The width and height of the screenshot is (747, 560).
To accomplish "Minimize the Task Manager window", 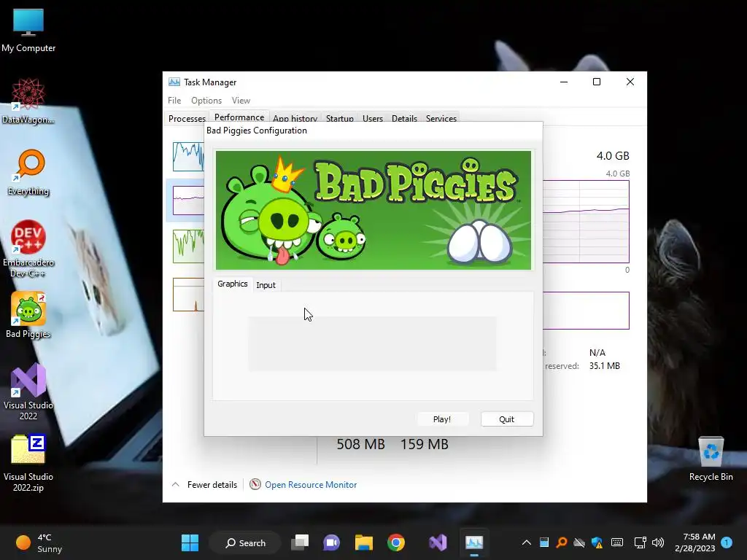I will click(x=564, y=82).
